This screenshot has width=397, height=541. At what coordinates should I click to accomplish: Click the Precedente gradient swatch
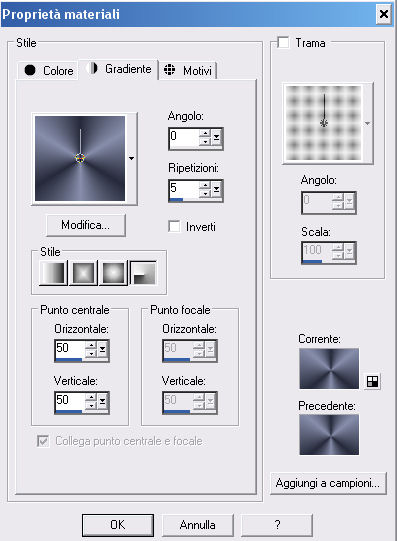pyautogui.click(x=329, y=435)
